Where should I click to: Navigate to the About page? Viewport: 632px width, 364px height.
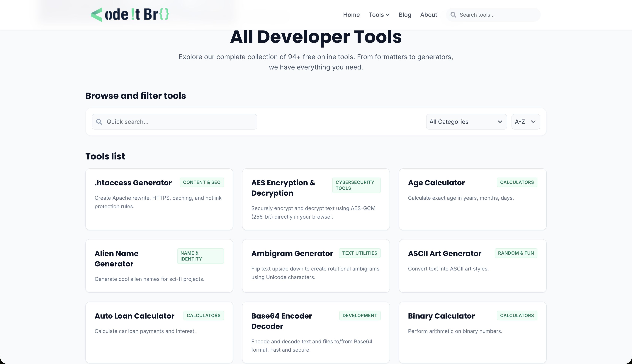click(x=428, y=15)
